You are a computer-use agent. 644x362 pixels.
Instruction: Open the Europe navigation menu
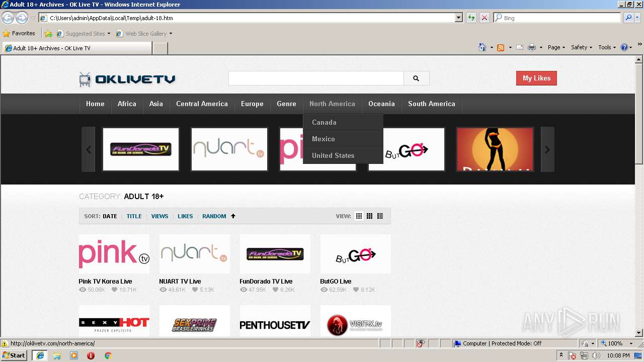click(x=252, y=104)
